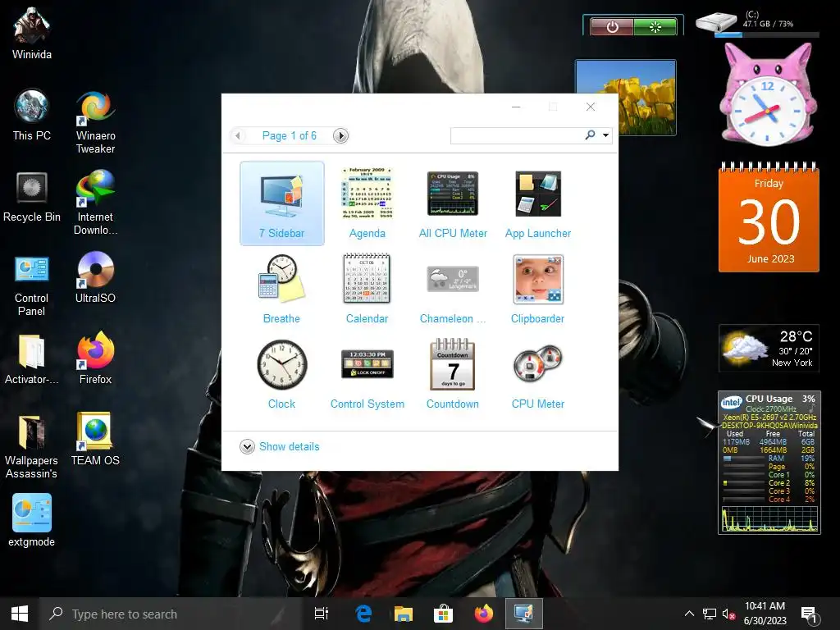Click the Page 1 of 6 label
Screen dimensions: 840x630
[290, 135]
